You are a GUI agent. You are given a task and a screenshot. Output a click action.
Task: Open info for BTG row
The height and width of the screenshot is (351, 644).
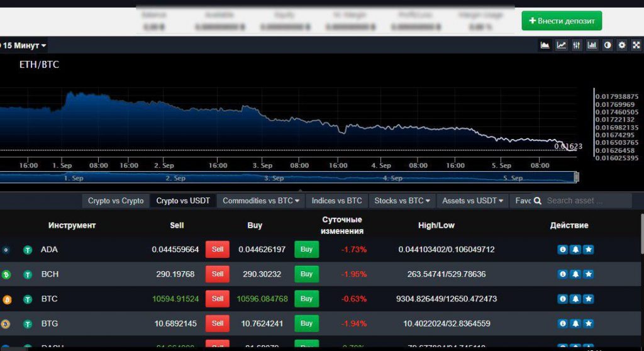[563, 323]
